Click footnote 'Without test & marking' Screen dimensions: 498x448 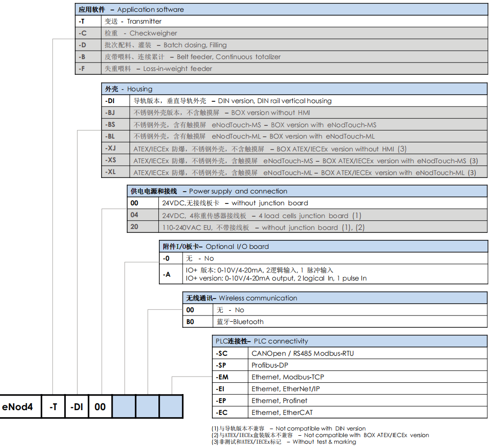(324, 442)
